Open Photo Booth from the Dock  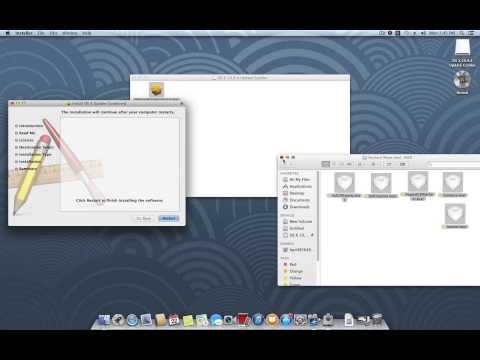[x=243, y=320]
